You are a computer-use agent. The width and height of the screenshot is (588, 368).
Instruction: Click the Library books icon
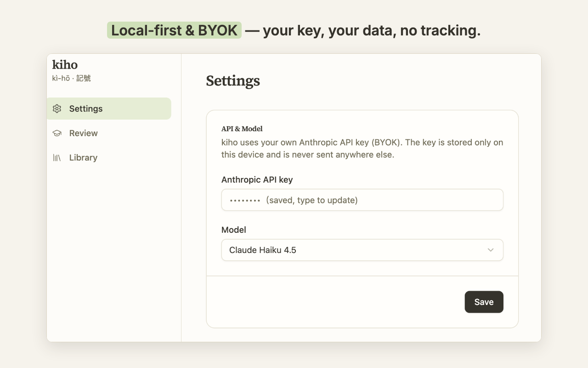[57, 157]
